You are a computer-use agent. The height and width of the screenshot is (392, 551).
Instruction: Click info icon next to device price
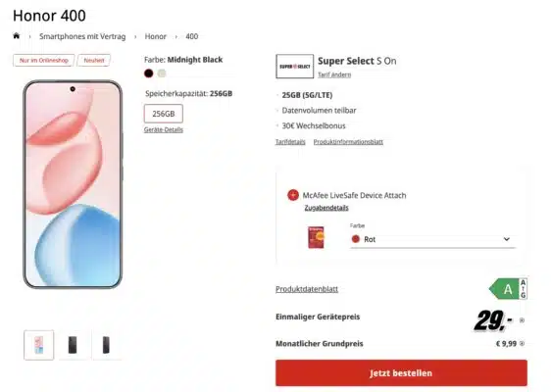coord(522,320)
